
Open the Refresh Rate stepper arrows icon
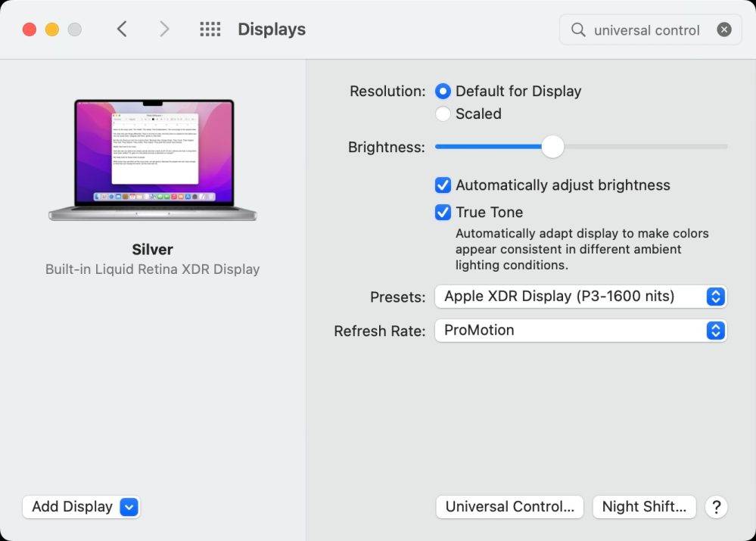[x=715, y=331]
